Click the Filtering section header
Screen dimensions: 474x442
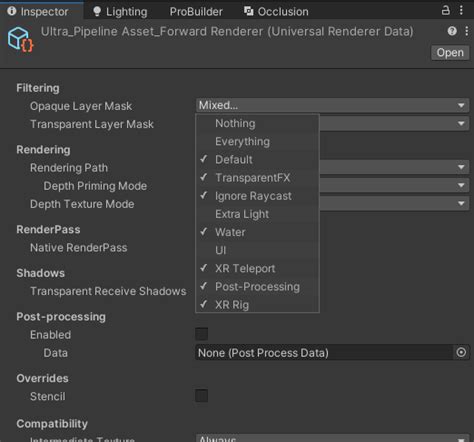[38, 88]
